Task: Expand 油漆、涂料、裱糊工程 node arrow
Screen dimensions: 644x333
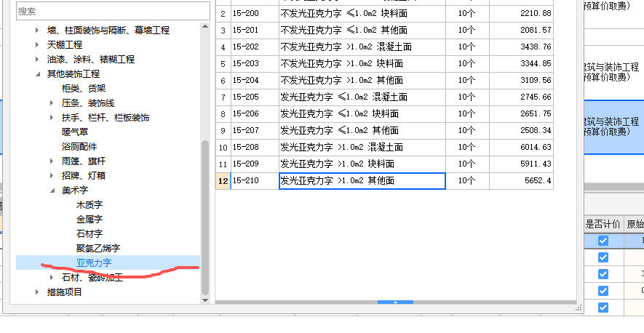Action: [37, 59]
